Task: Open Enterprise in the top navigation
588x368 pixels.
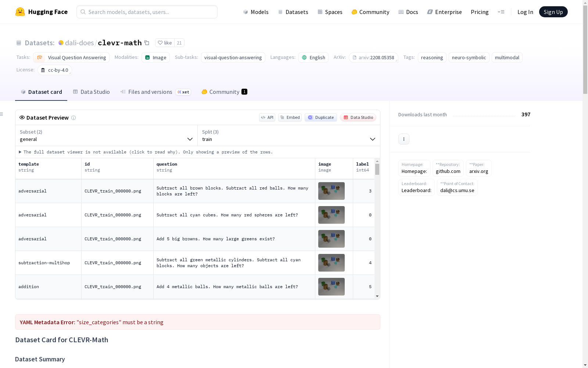Action: point(444,12)
